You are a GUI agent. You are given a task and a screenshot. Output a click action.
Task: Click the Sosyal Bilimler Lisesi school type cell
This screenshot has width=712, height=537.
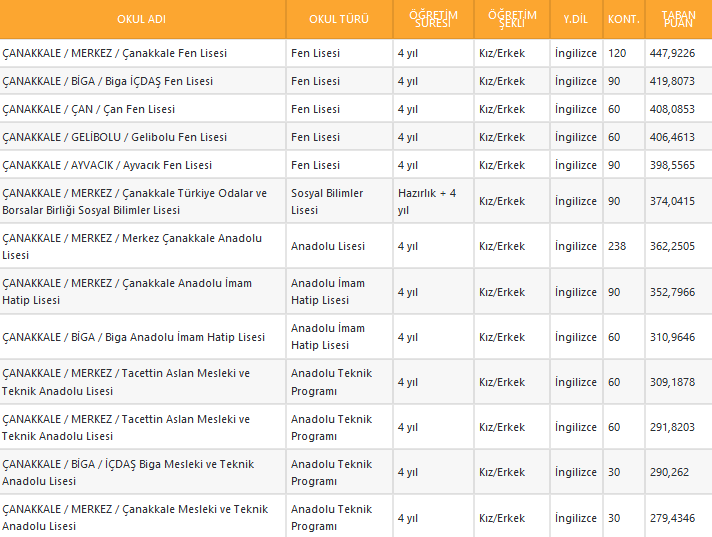327,201
